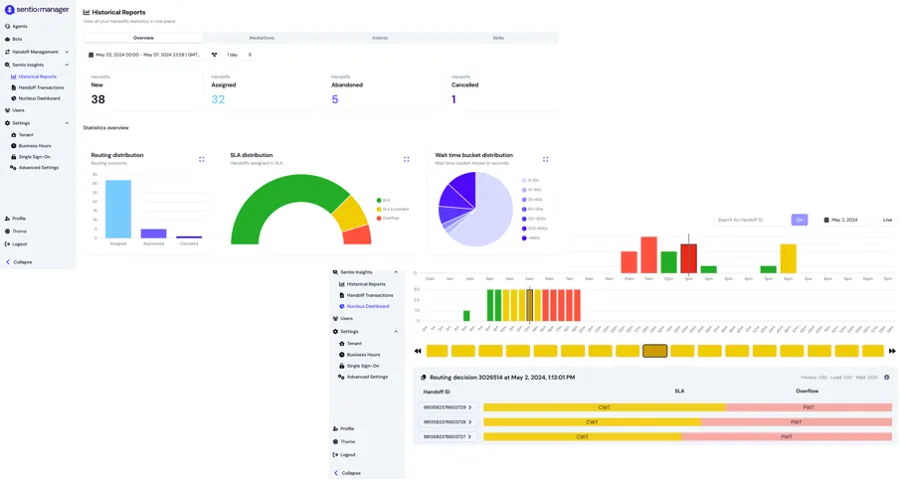902x480 pixels.
Task: Collapse Sentio Insights section in lower sidebar
Action: [x=396, y=272]
